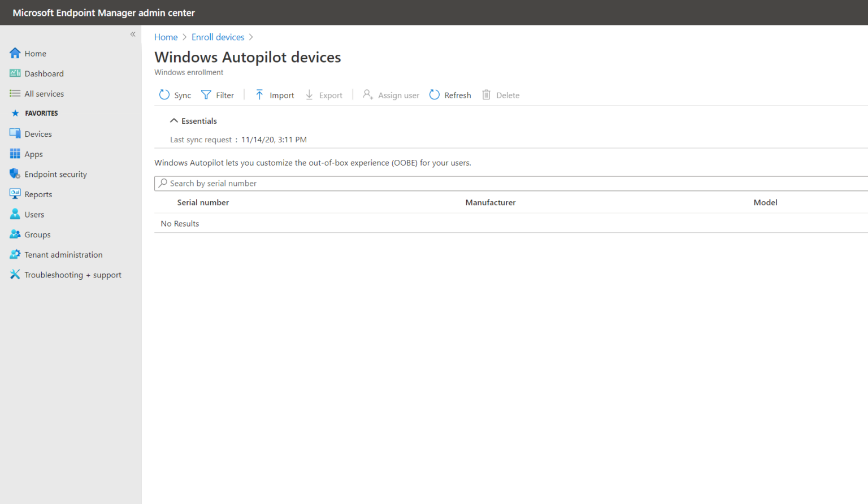
Task: Select the FAVORITES star entry
Action: [15, 113]
